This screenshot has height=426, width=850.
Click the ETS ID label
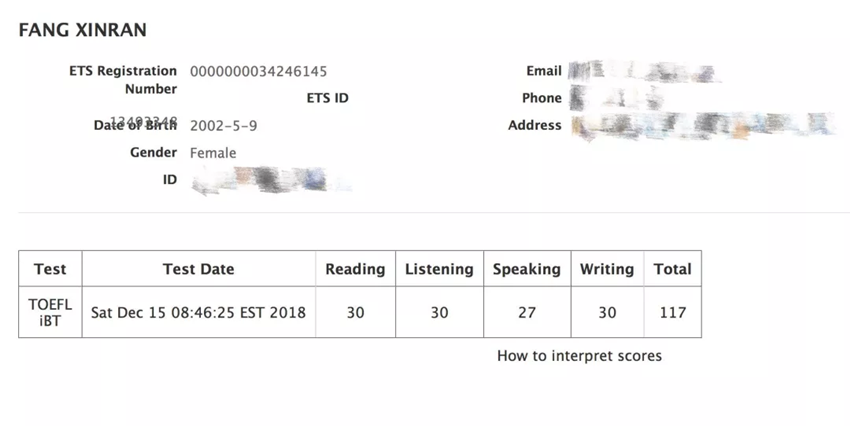coord(327,98)
